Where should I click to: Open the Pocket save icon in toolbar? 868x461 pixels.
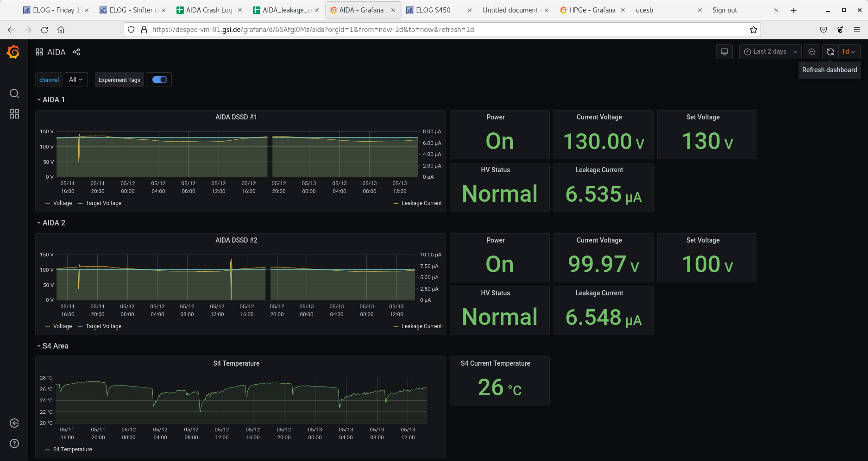tap(824, 30)
